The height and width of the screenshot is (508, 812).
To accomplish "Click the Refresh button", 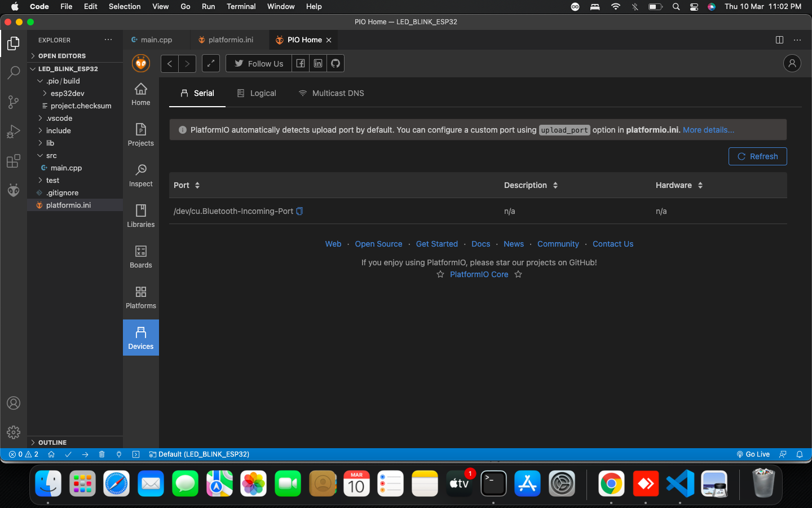I will coord(758,156).
